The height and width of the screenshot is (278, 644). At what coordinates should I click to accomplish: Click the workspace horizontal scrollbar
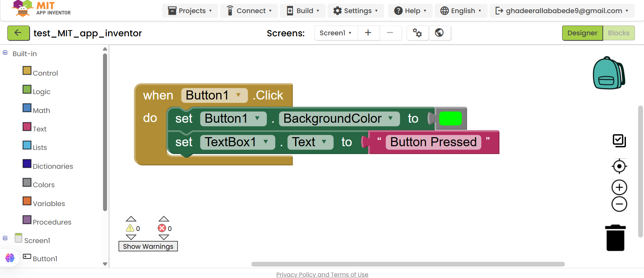pos(408,264)
